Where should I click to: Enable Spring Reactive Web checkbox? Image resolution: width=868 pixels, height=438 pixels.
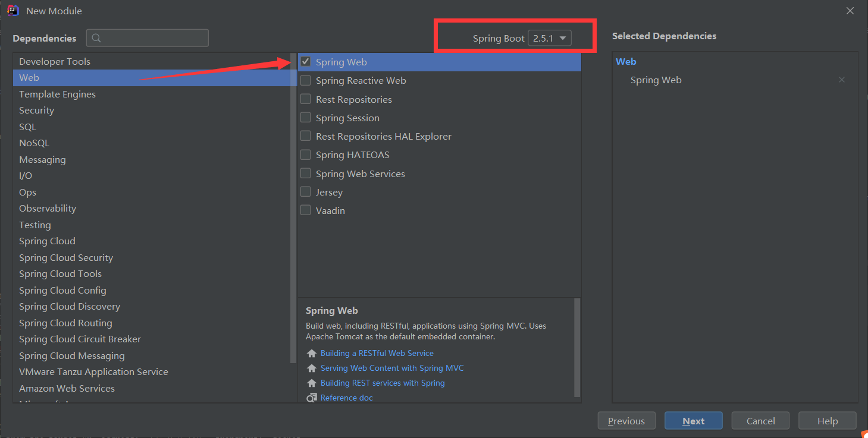306,80
